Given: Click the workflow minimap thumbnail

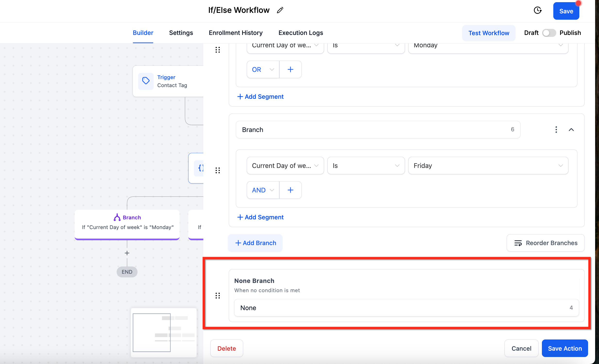Looking at the screenshot, I should (164, 332).
